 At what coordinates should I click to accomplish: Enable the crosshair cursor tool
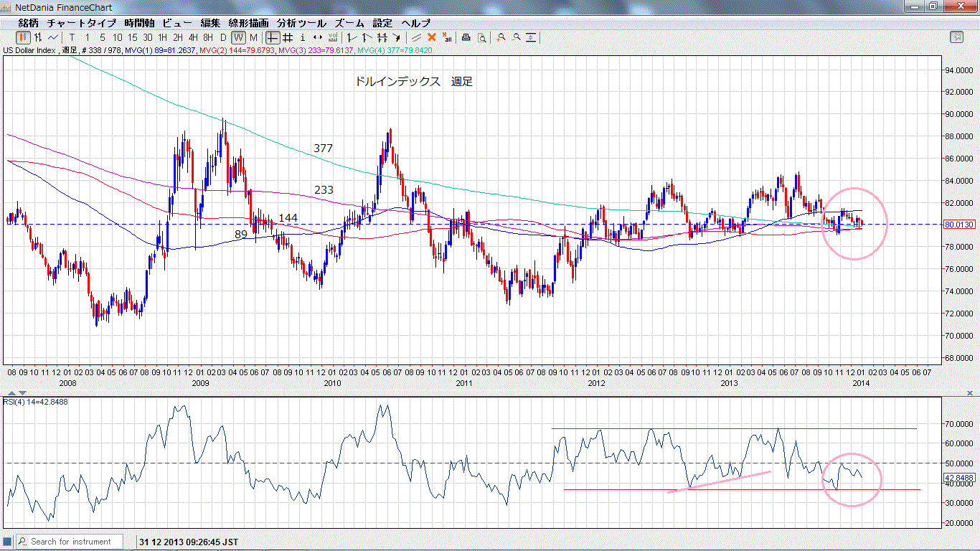[273, 37]
